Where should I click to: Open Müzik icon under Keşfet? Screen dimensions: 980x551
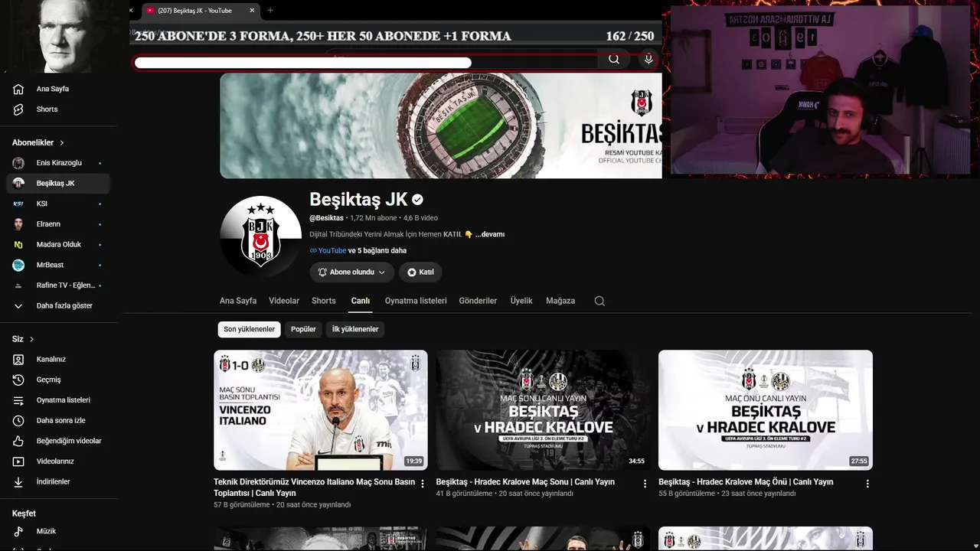click(x=18, y=531)
